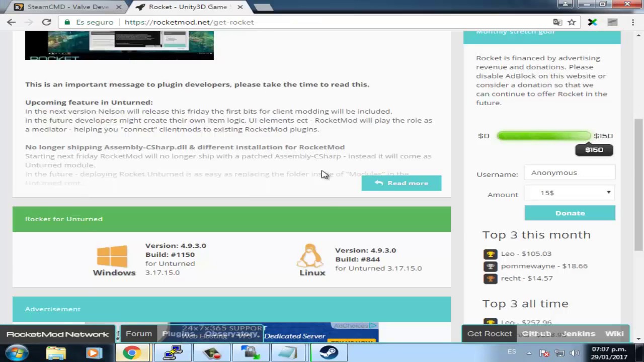Click the Linux label under the penguin
Viewport: 644px width, 362px height.
[312, 273]
